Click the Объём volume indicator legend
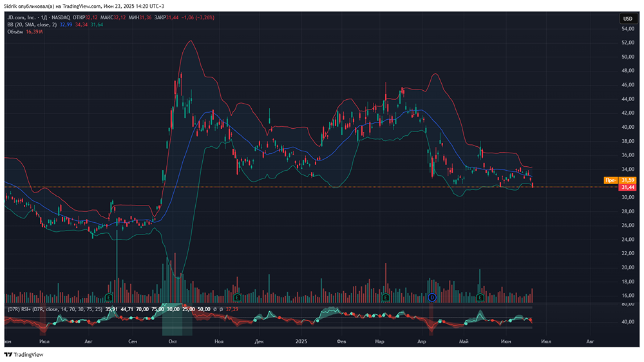This screenshot has height=362, width=644. pyautogui.click(x=15, y=32)
